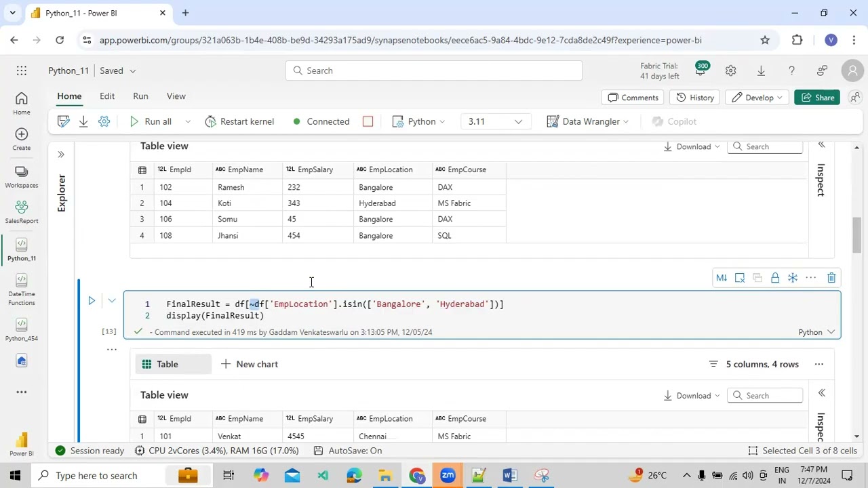Click notebook save icon in ribbon

64,121
